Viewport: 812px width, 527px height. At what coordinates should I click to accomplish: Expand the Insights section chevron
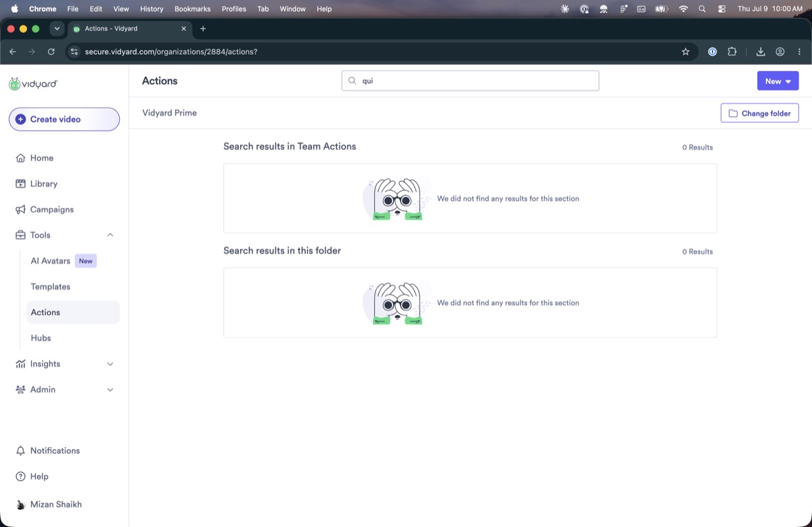click(x=110, y=364)
